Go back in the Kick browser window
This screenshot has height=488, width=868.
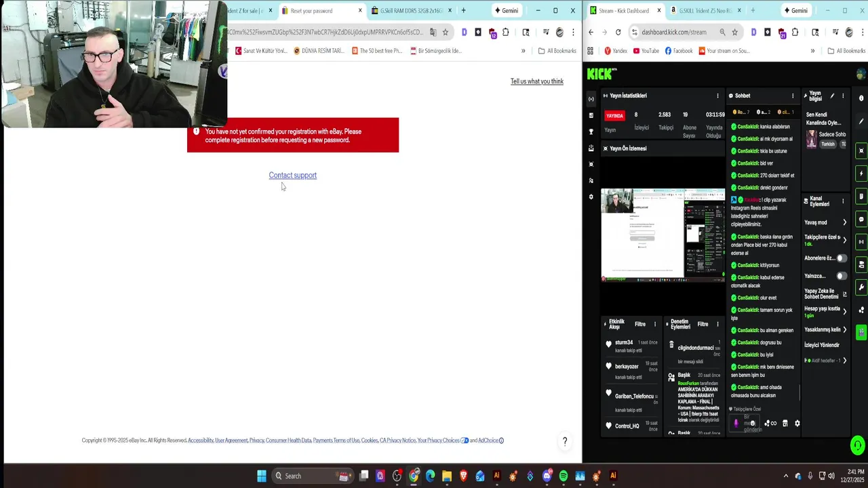click(591, 32)
